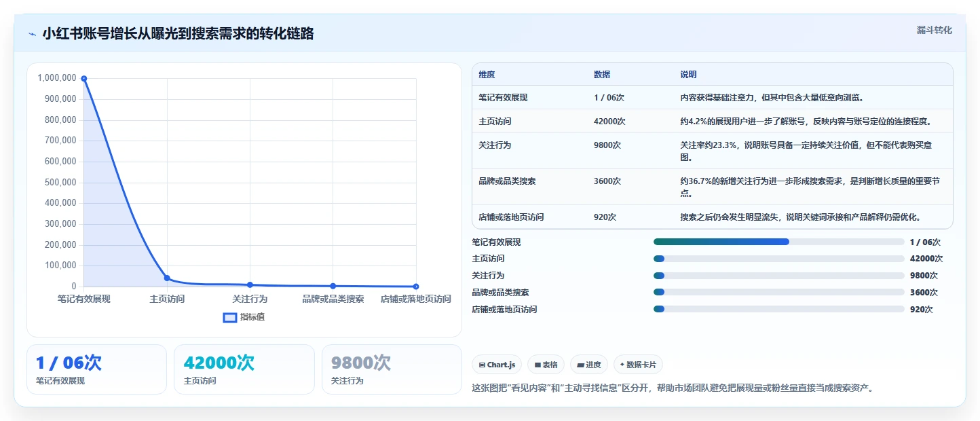Select the 主页访问 table row name
980x421 pixels.
(x=495, y=122)
